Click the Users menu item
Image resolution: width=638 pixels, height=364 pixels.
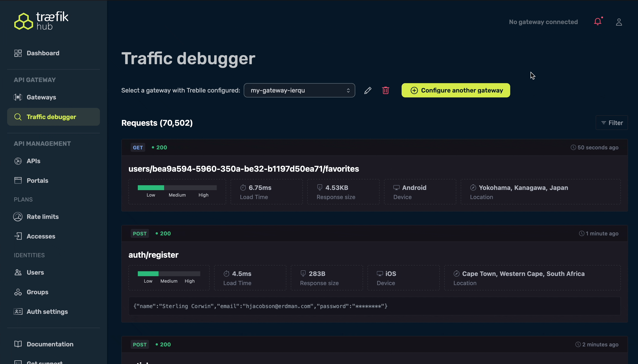(x=35, y=272)
